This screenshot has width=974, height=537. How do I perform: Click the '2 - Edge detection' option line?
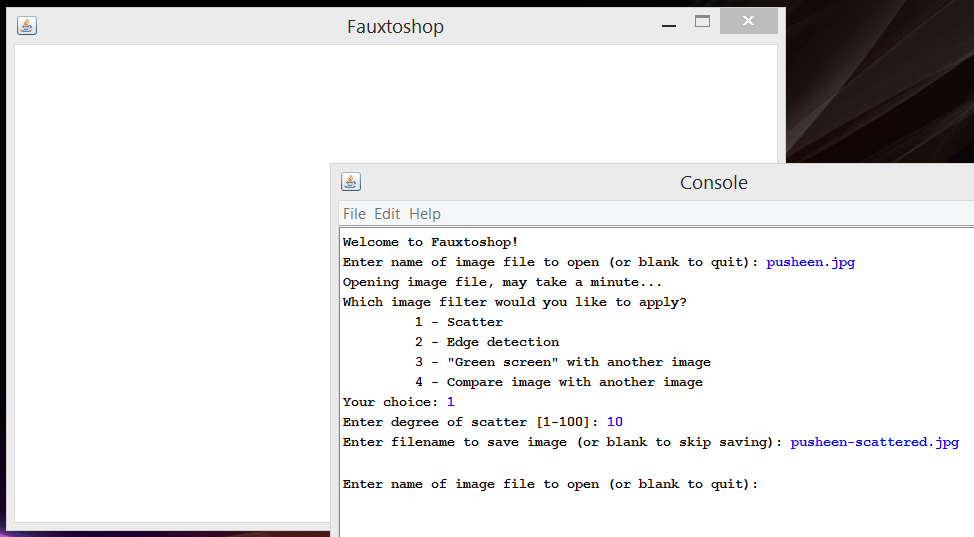pos(487,342)
